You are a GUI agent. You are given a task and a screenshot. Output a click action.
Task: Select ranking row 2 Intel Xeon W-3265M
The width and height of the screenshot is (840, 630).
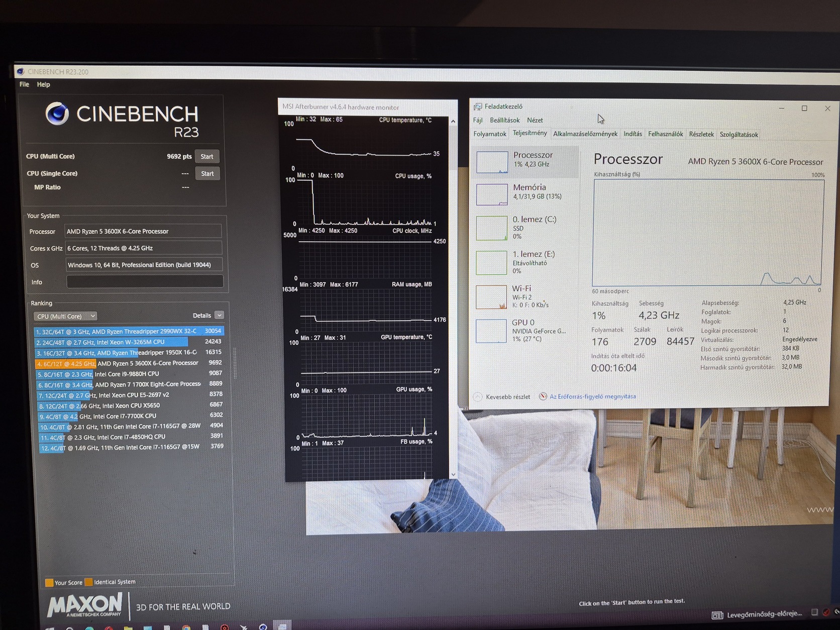[x=129, y=342]
